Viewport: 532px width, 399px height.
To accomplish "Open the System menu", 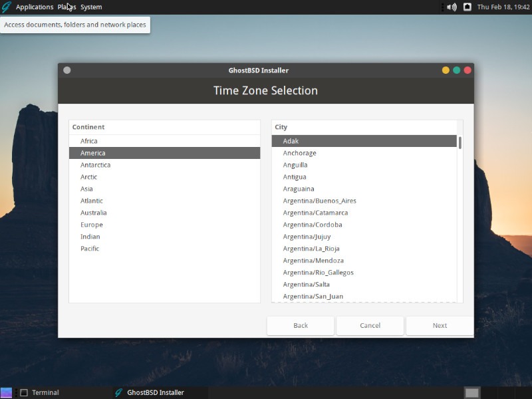I will [91, 7].
